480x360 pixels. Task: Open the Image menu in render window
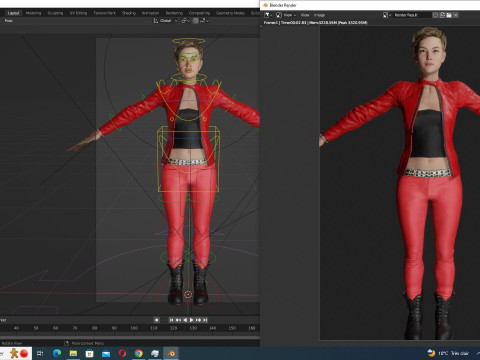pos(319,15)
